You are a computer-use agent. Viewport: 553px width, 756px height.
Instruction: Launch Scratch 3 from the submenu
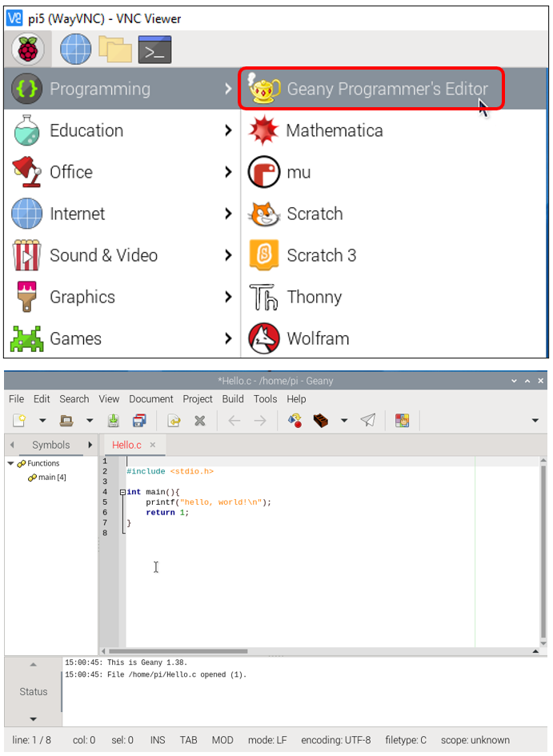click(x=302, y=255)
